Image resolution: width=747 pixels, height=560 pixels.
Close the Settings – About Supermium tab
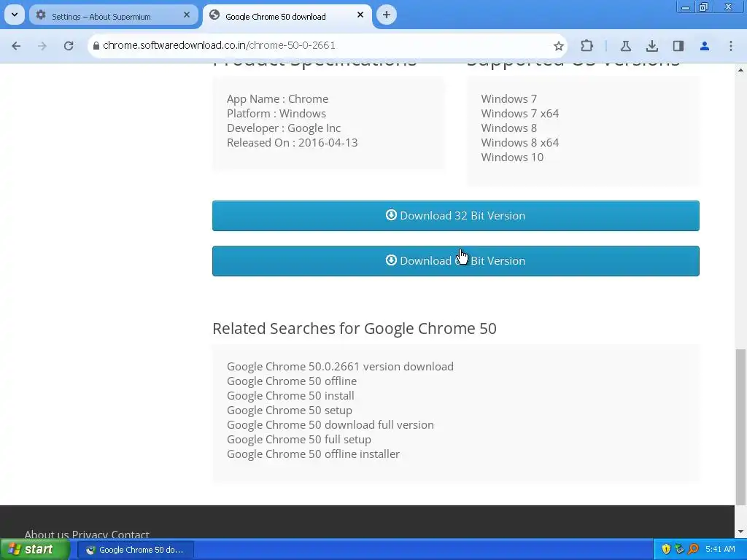click(x=187, y=15)
